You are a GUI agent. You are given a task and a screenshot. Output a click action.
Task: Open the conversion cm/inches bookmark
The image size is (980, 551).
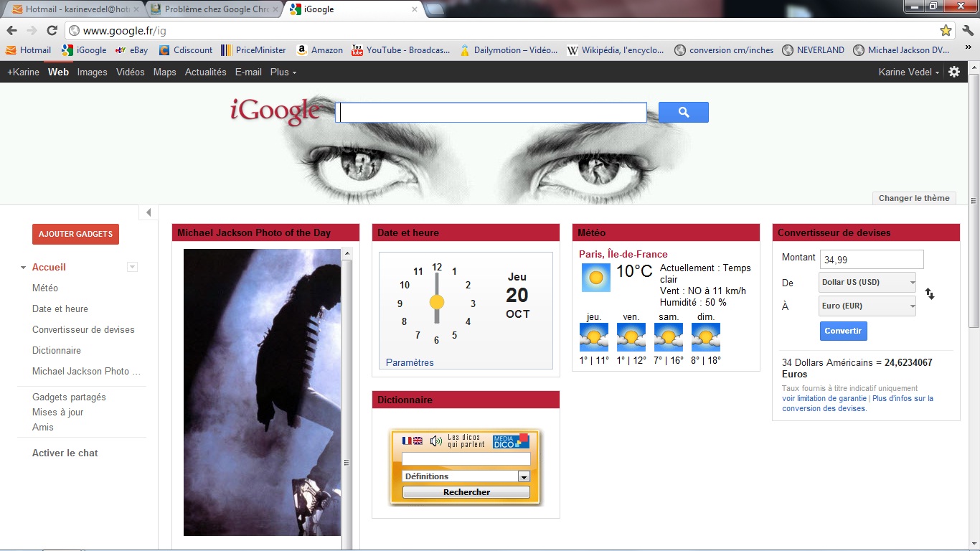coord(725,50)
